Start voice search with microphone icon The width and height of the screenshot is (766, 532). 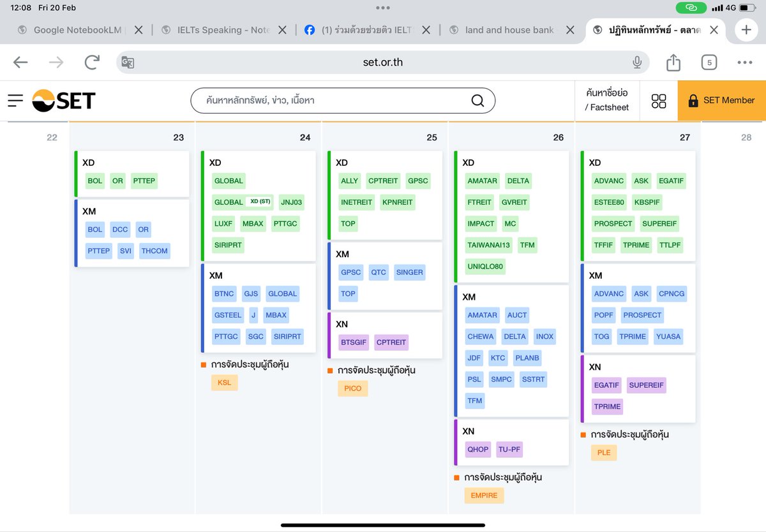[x=636, y=62]
